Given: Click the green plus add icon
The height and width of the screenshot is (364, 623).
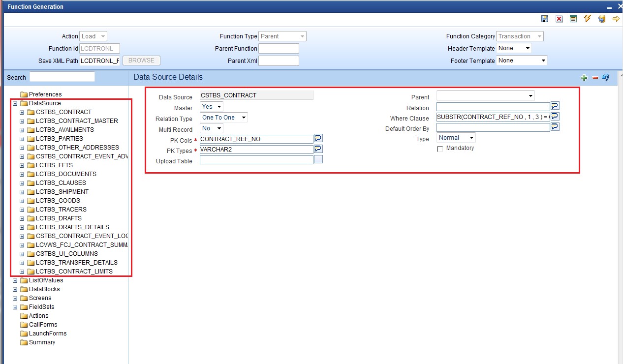Looking at the screenshot, I should pyautogui.click(x=584, y=78).
